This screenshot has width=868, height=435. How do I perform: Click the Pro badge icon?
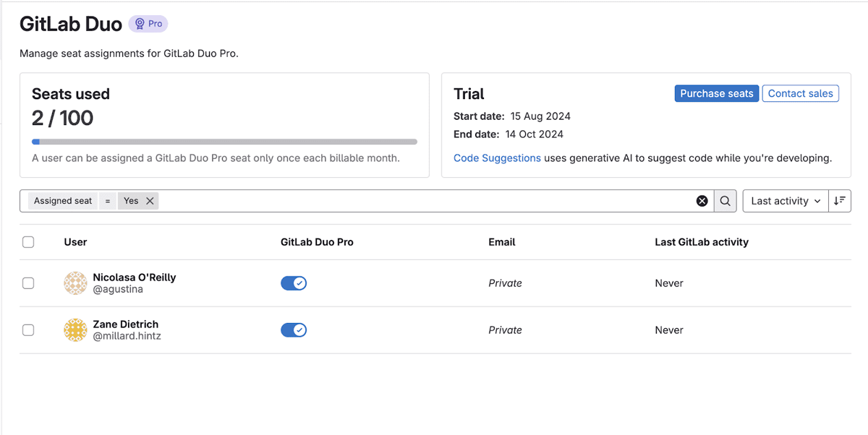140,24
